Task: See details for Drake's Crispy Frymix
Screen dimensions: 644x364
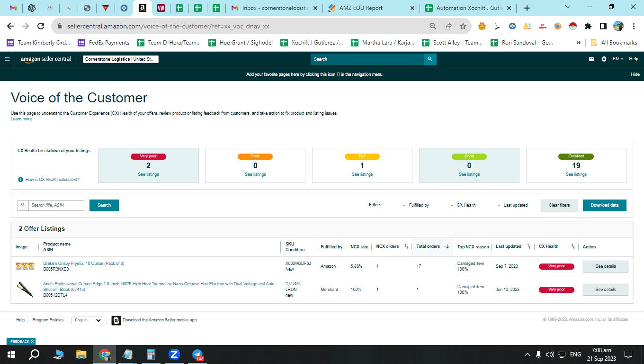Action: [606, 266]
